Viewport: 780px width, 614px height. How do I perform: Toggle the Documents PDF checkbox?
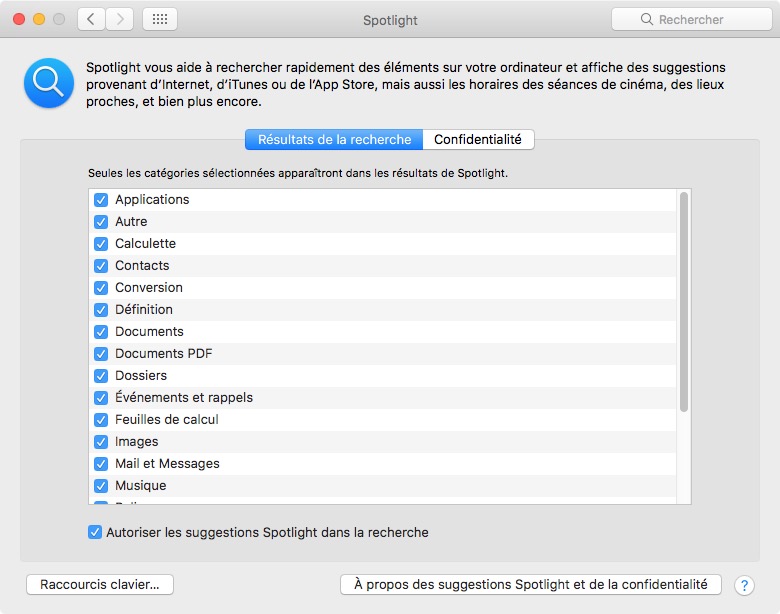pyautogui.click(x=101, y=354)
